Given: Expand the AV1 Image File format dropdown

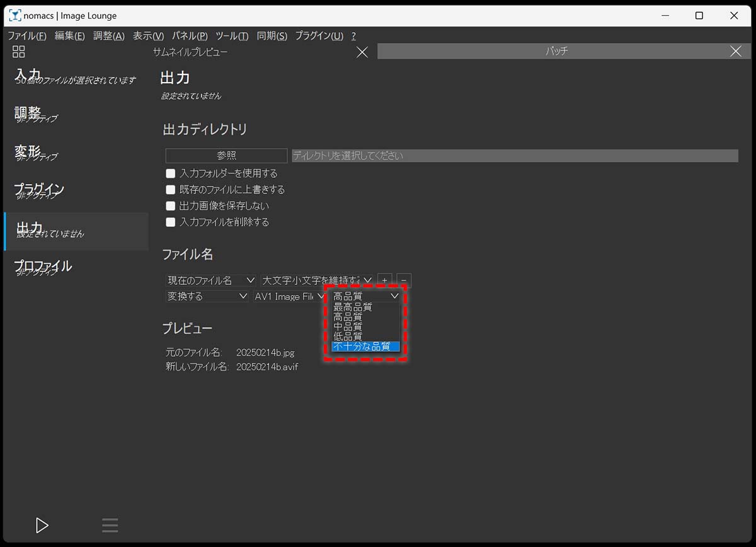Looking at the screenshot, I should tap(289, 296).
